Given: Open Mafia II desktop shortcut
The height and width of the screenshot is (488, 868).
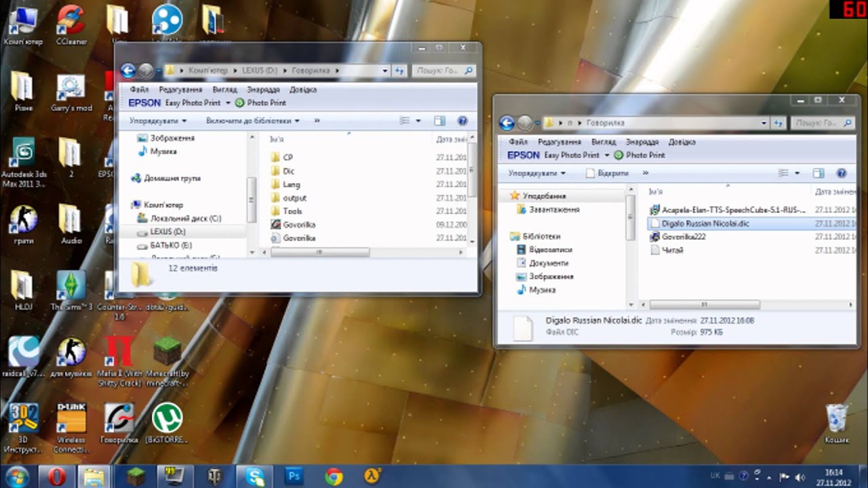Looking at the screenshot, I should tap(118, 360).
